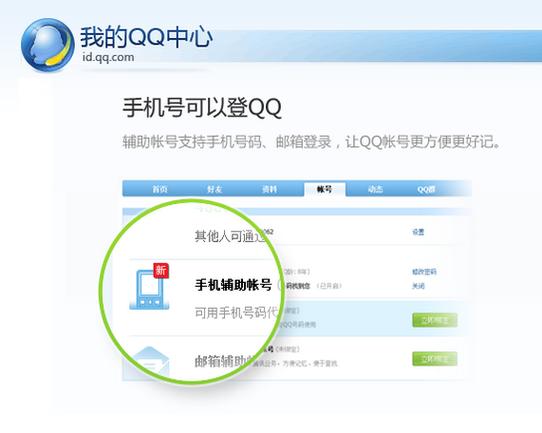542x433 pixels.
Task: Click the 设置 link in top row
Action: tap(418, 232)
